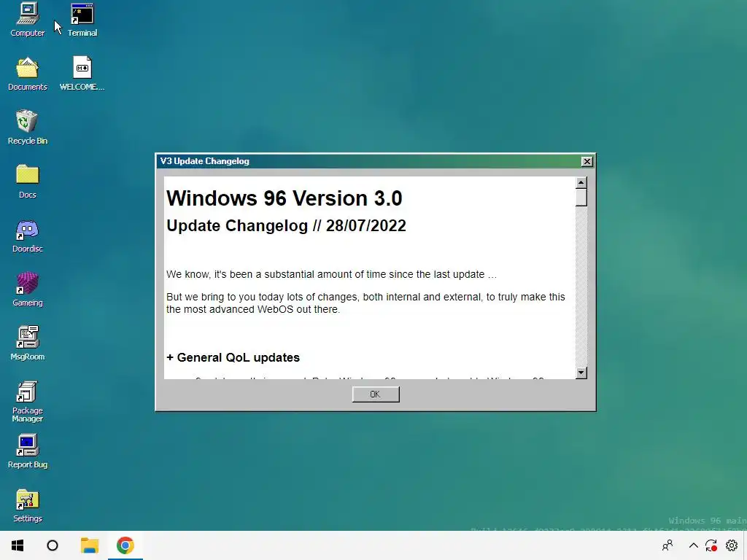The image size is (747, 560).
Task: Open the Gameing shortcut icon
Action: 27,289
